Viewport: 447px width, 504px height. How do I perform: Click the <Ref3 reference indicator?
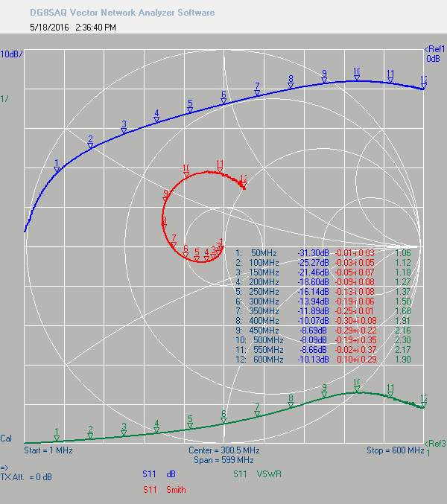[435, 444]
